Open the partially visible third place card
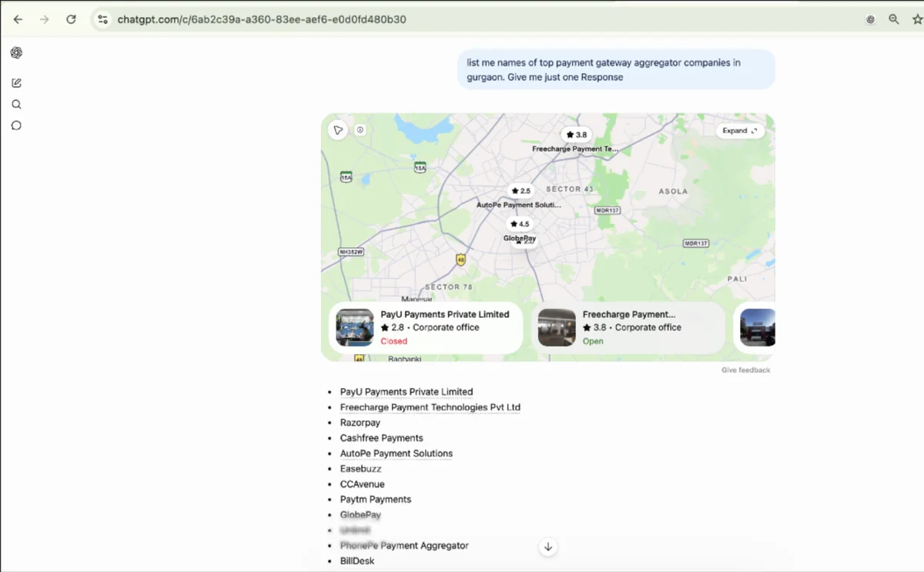This screenshot has width=924, height=572. pos(755,327)
